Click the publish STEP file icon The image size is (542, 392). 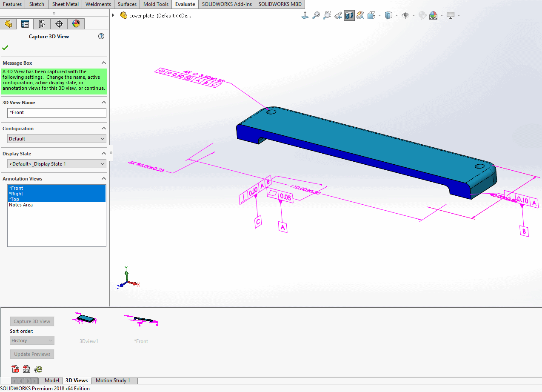27,369
